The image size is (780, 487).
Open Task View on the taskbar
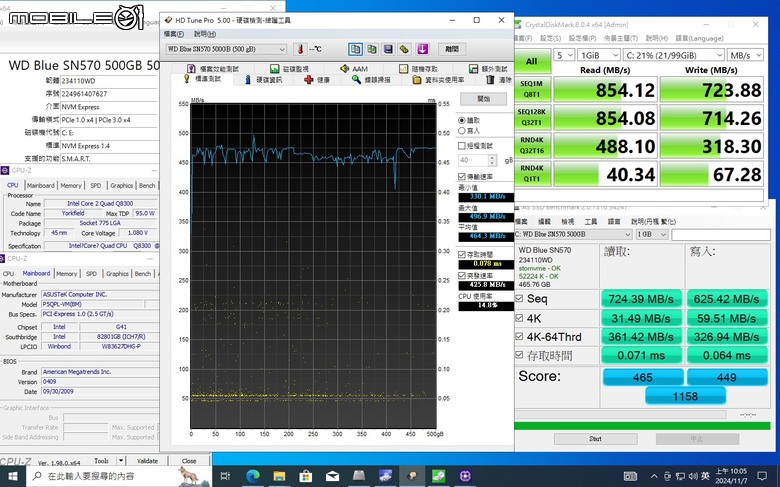225,476
